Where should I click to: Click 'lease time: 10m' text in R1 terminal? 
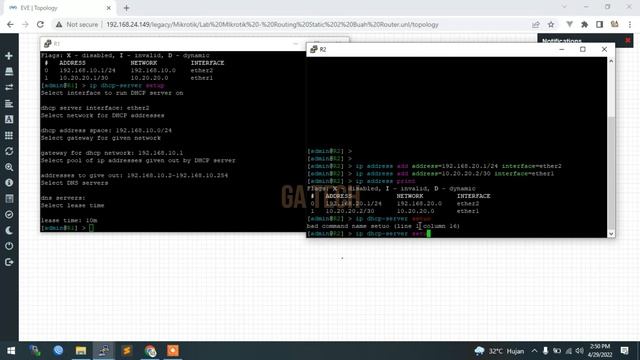click(x=69, y=220)
